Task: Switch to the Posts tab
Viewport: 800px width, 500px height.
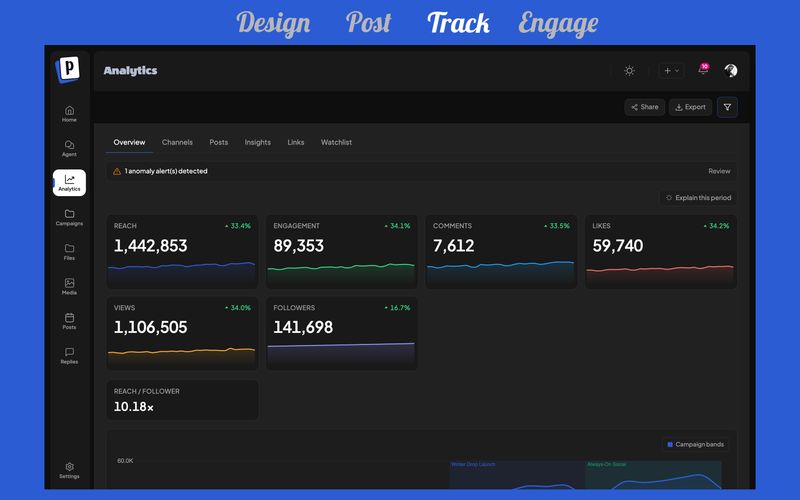Action: (x=218, y=142)
